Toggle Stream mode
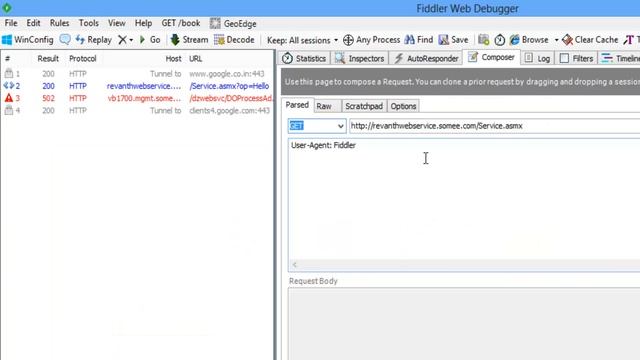The height and width of the screenshot is (360, 640). click(189, 40)
